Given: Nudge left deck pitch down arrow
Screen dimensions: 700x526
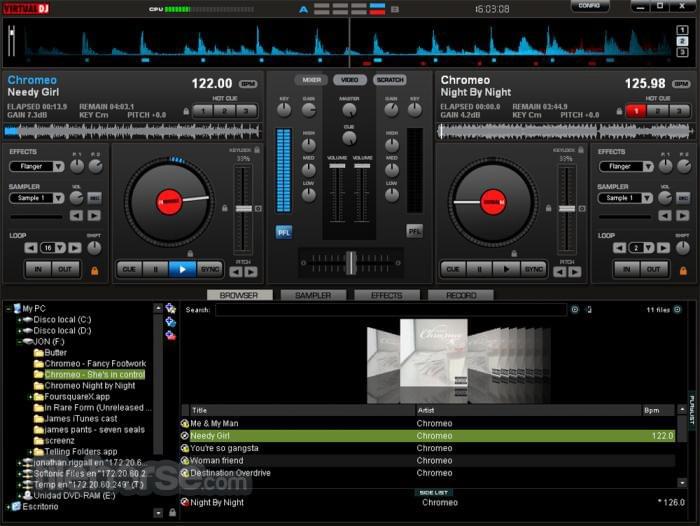Looking at the screenshot, I should [x=236, y=271].
